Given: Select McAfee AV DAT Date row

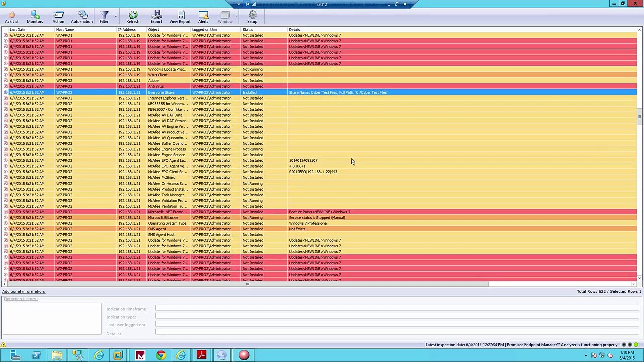Looking at the screenshot, I should click(x=320, y=115).
